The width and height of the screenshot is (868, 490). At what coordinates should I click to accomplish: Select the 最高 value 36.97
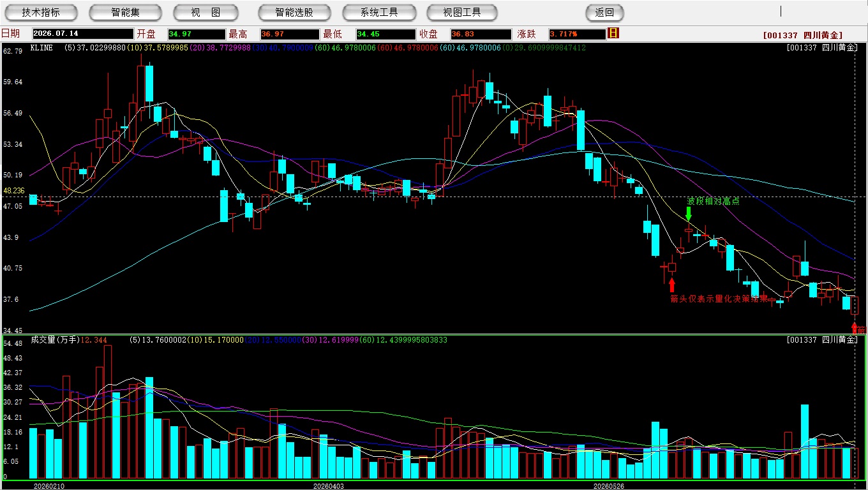click(x=290, y=34)
